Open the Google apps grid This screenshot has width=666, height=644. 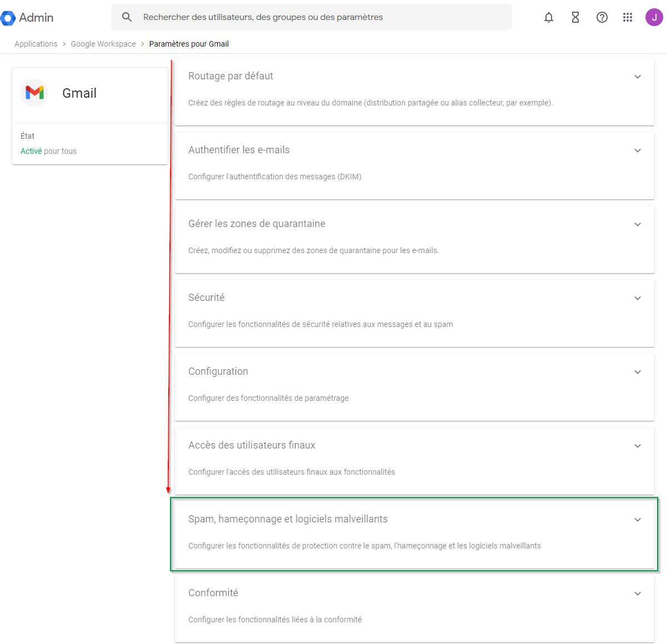click(628, 17)
